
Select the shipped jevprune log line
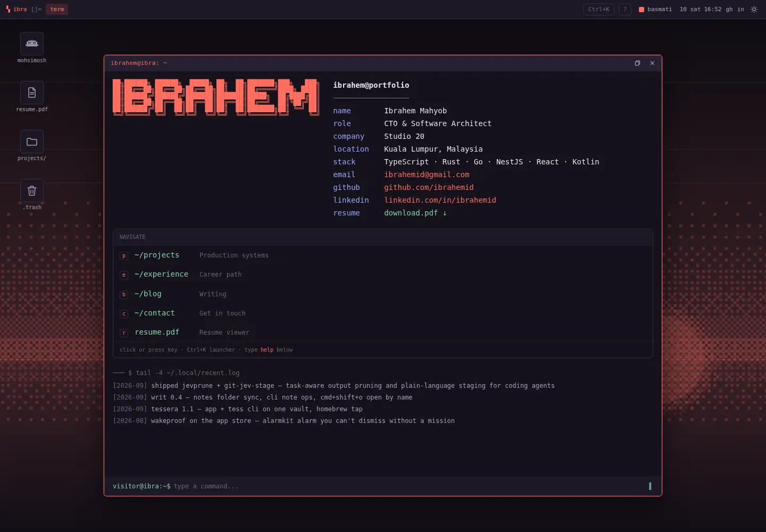coord(334,386)
